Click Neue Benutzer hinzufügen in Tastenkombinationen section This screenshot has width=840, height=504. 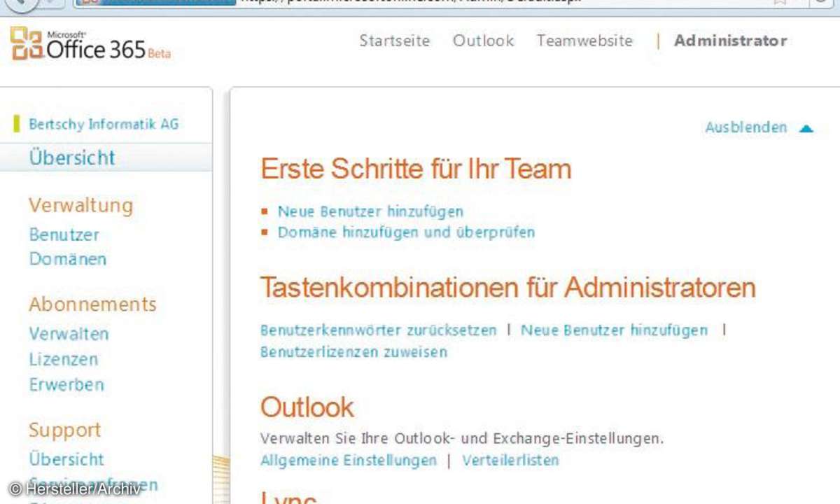coord(615,330)
